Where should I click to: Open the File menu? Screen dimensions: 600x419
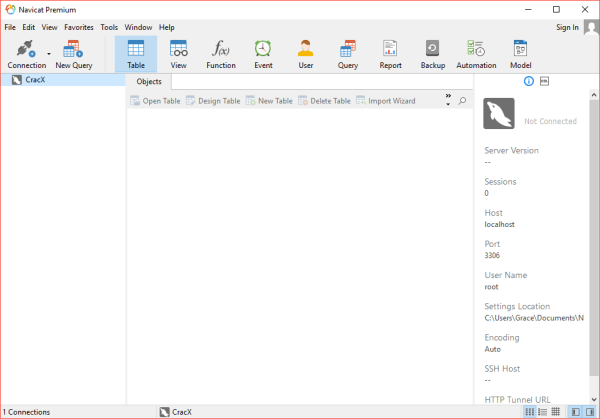pyautogui.click(x=10, y=28)
